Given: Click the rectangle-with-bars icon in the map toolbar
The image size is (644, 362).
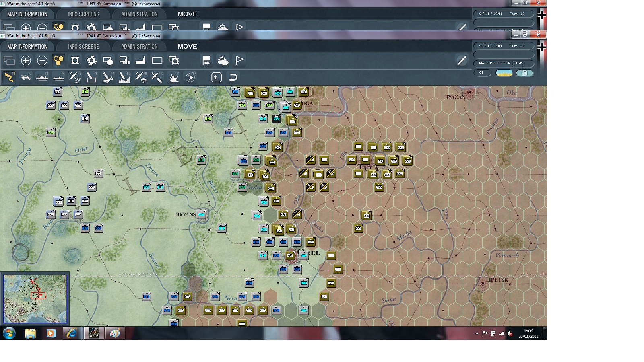Looking at the screenshot, I should pyautogui.click(x=124, y=60).
